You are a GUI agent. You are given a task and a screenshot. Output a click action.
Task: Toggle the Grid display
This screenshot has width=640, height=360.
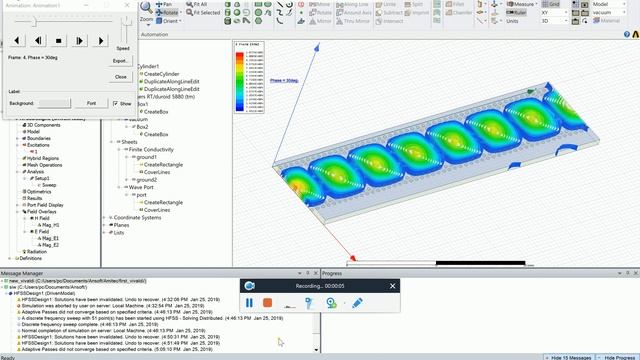tap(551, 4)
